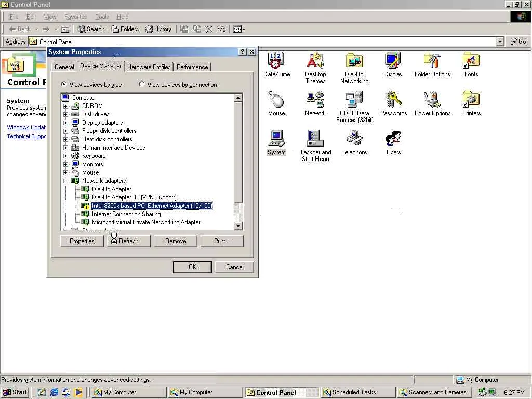Open the Passwords icon
The height and width of the screenshot is (399, 532).
coord(393,104)
